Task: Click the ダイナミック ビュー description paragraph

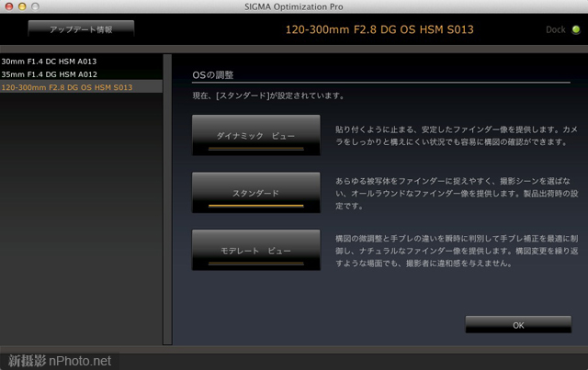Action: [x=457, y=136]
